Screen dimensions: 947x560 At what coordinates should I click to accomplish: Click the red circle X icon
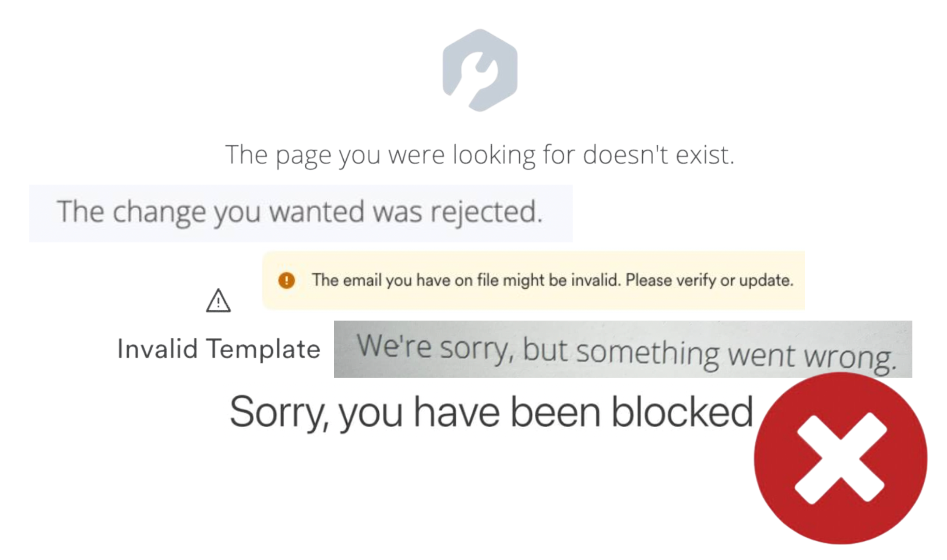(840, 458)
